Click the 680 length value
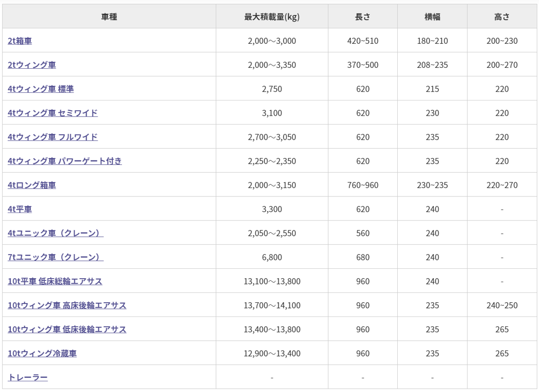Screen dimensions: 539x392 pos(363,258)
